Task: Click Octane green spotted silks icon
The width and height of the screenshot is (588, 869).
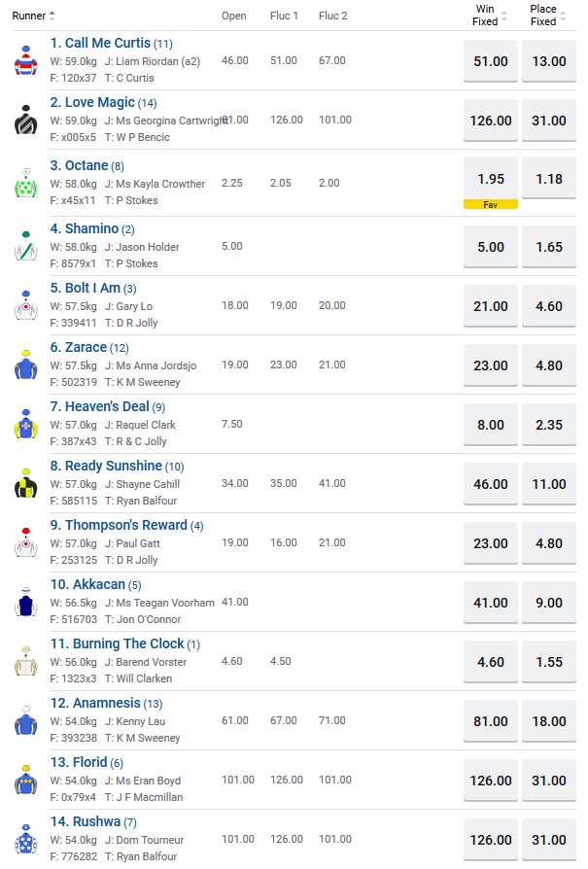Action: click(25, 183)
